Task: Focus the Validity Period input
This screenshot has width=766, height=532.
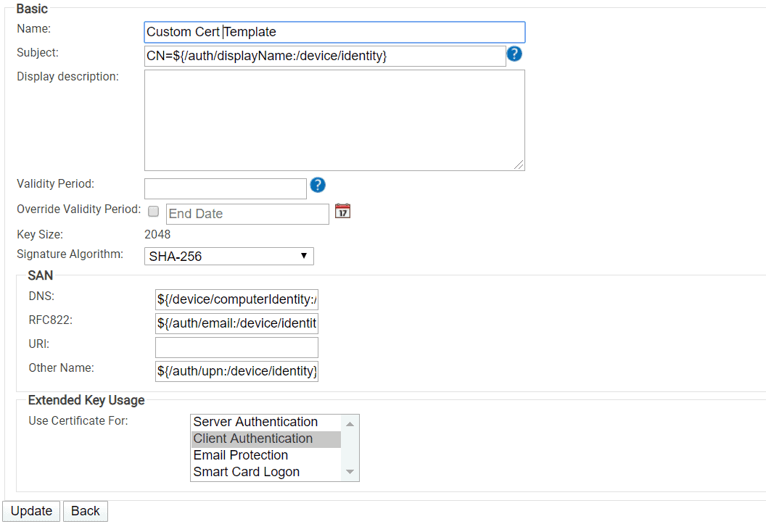Action: tap(226, 188)
